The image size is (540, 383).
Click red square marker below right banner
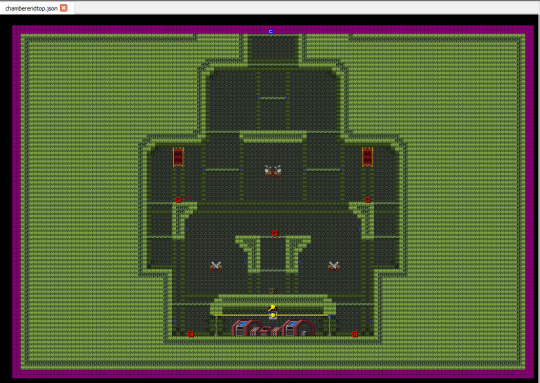[367, 199]
